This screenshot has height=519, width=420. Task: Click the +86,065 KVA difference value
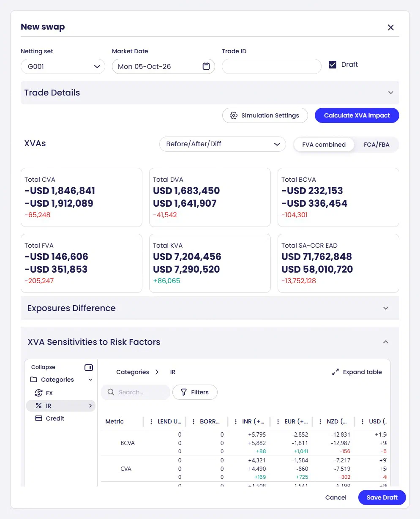(x=166, y=281)
